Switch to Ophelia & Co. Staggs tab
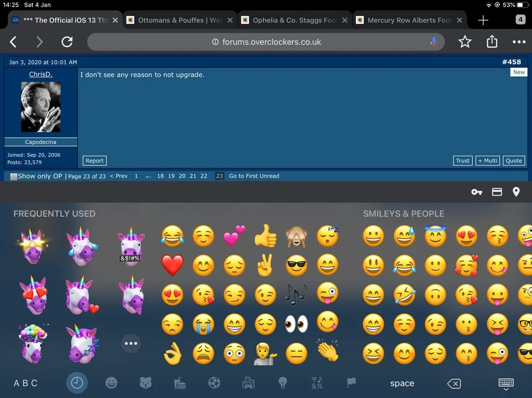The image size is (532, 398). pyautogui.click(x=295, y=20)
